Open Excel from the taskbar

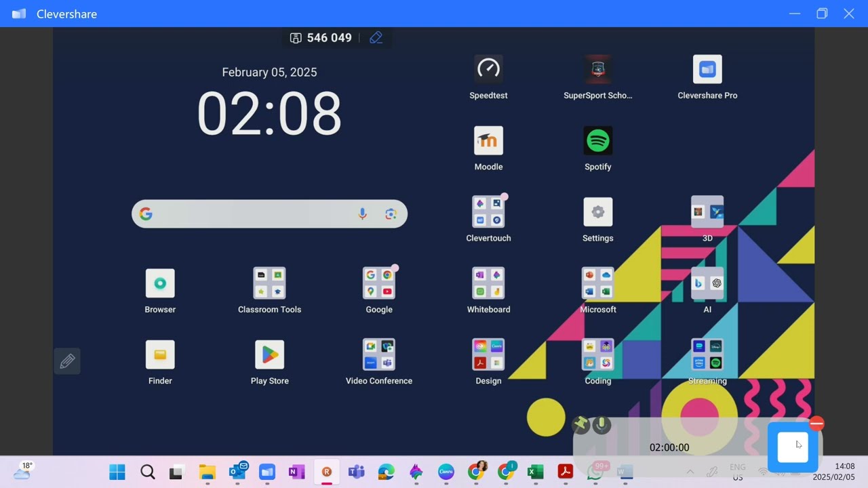pyautogui.click(x=535, y=472)
